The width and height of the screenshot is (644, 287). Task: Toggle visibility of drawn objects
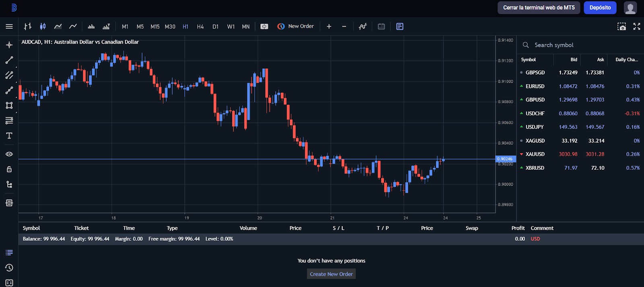tap(9, 154)
